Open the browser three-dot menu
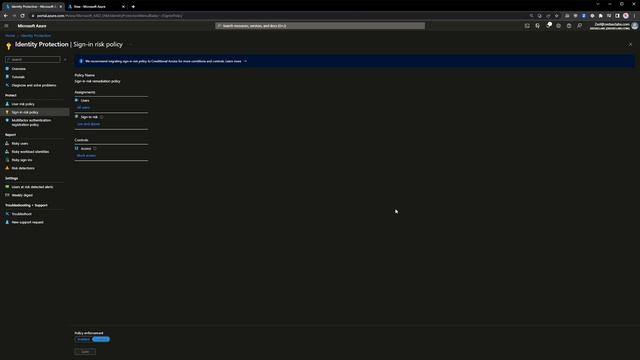The width and height of the screenshot is (640, 360). point(634,16)
